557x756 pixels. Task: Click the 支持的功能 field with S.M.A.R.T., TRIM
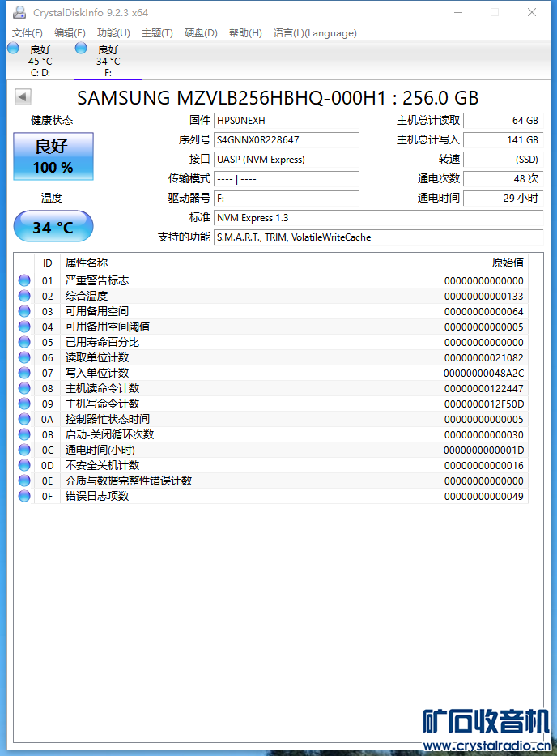click(379, 237)
